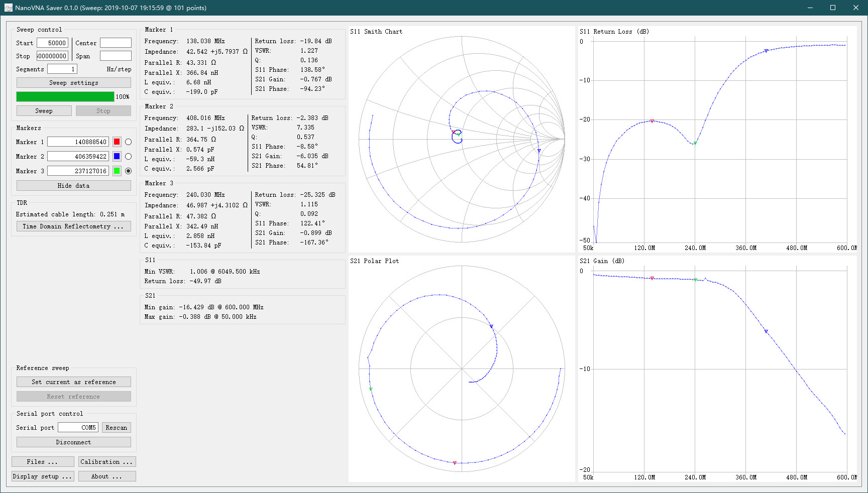This screenshot has height=493, width=868.
Task: Rescan available serial ports
Action: click(x=117, y=428)
